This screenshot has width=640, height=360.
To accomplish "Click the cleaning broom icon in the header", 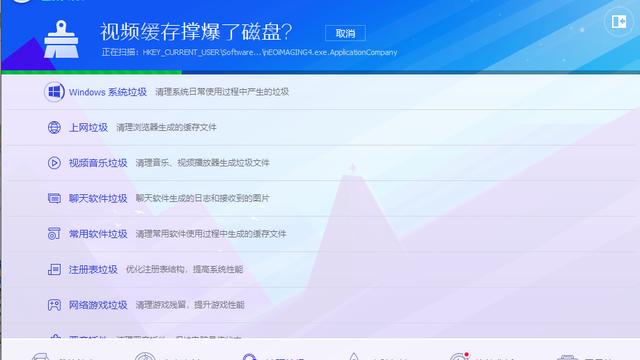I will pyautogui.click(x=61, y=39).
